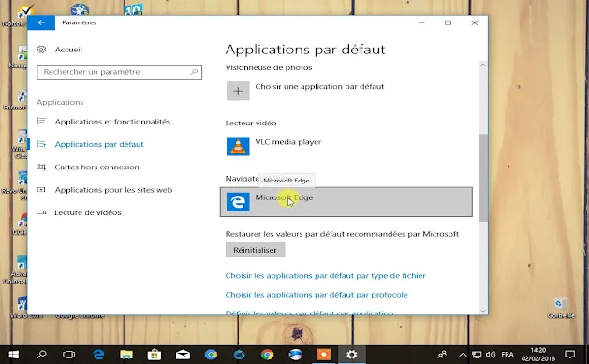Click the scrollbar down arrow
Screen dimensions: 589x364
[x=483, y=311]
